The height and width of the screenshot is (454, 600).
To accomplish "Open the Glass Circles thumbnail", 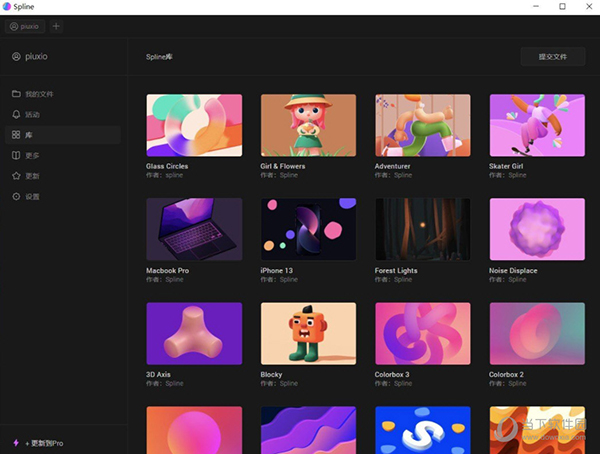I will pos(194,125).
